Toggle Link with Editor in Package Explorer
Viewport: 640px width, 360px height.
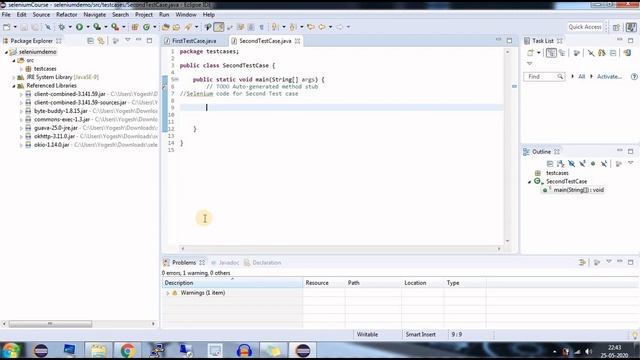[x=101, y=41]
